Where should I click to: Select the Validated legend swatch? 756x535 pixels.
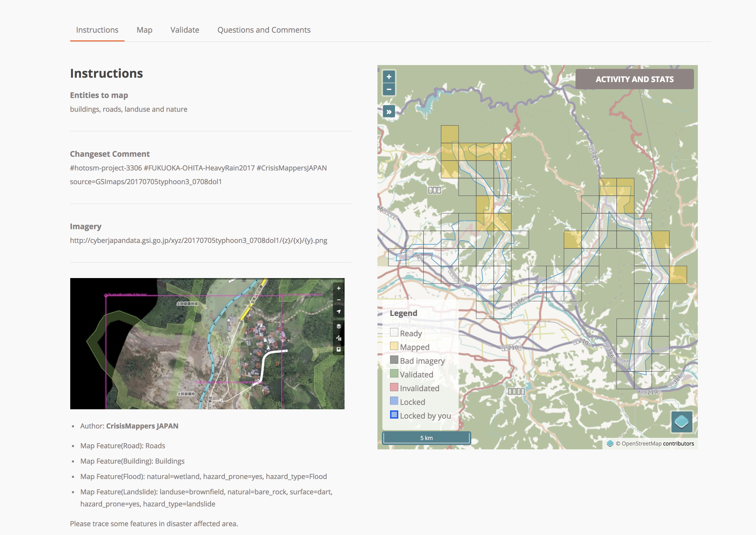pyautogui.click(x=394, y=374)
